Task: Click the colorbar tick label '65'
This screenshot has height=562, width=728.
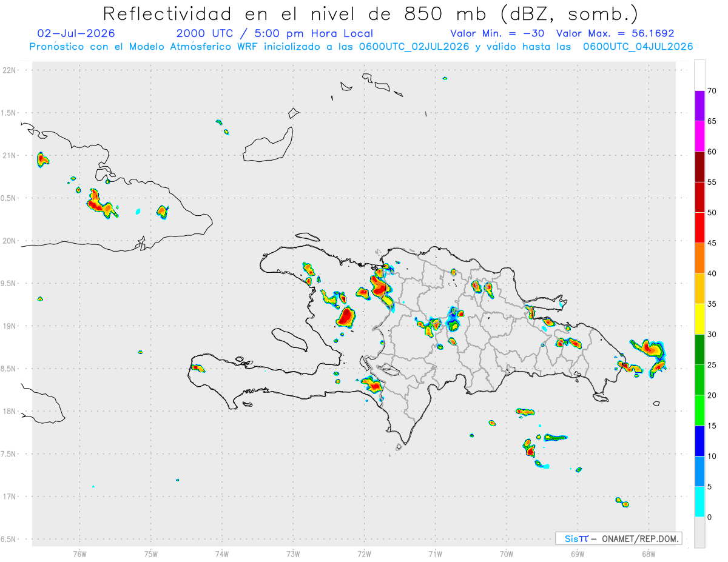Action: tap(712, 121)
